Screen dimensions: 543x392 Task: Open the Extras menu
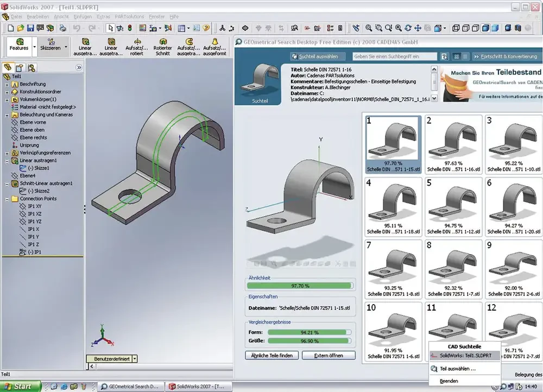pyautogui.click(x=103, y=17)
